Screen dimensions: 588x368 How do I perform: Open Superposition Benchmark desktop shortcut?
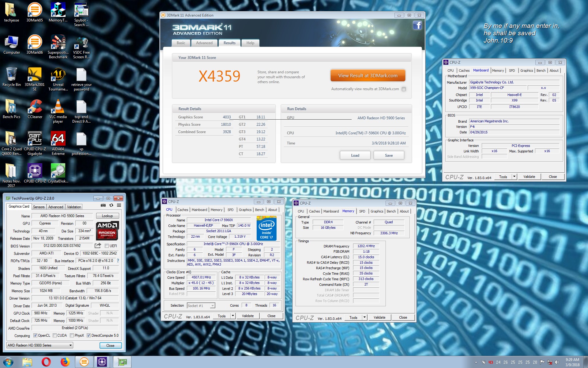pos(58,47)
